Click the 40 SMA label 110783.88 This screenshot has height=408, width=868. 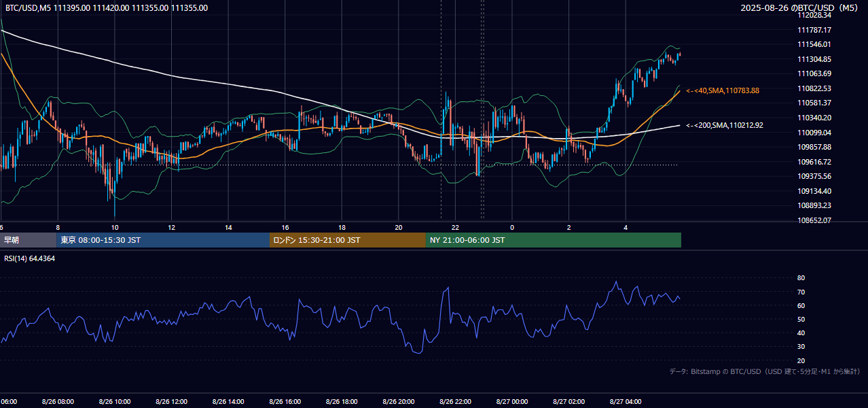tap(723, 90)
